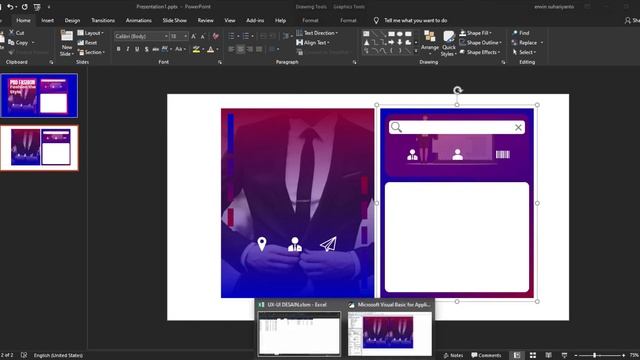This screenshot has height=360, width=640.
Task: Click the barcode icon on the slide
Action: pos(503,154)
